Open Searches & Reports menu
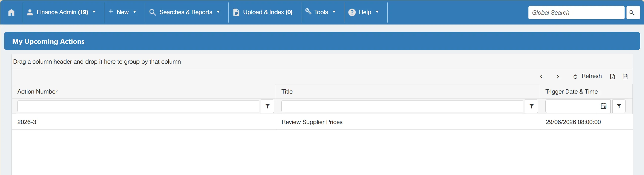Viewport: 644px width, 175px height. 185,12
